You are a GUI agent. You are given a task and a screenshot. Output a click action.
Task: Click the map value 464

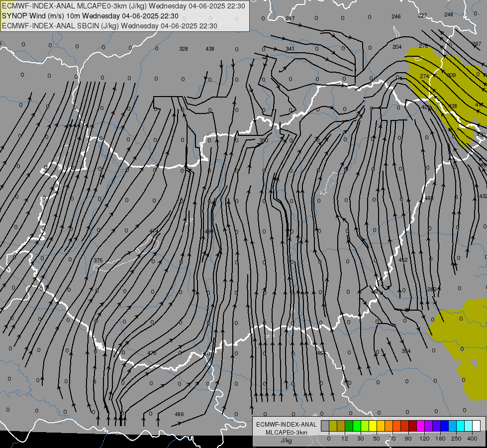tap(321, 353)
